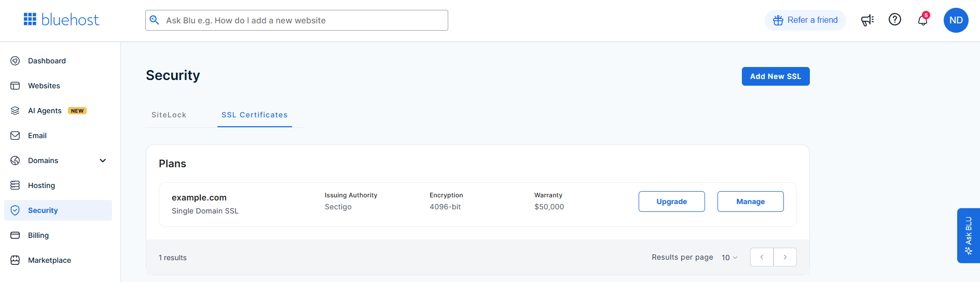This screenshot has height=282, width=980.
Task: Open the Ask BLU side panel
Action: pos(968,236)
